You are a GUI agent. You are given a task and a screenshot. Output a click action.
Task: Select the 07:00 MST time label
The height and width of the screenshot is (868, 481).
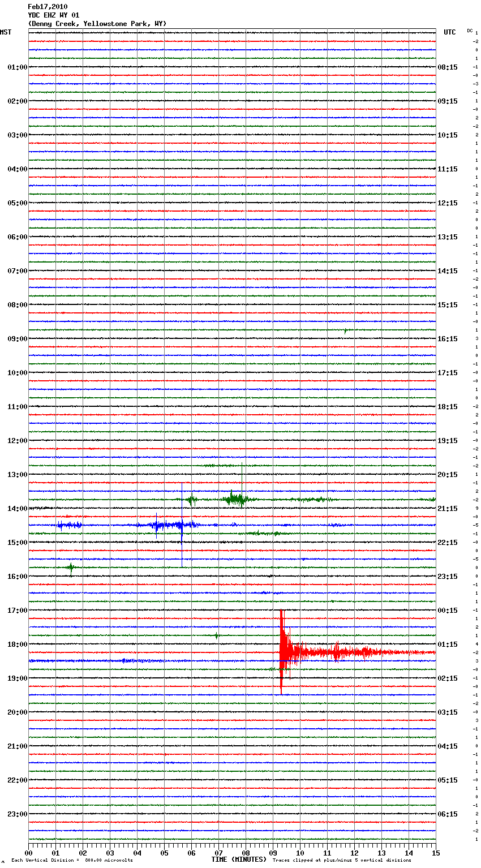18,271
